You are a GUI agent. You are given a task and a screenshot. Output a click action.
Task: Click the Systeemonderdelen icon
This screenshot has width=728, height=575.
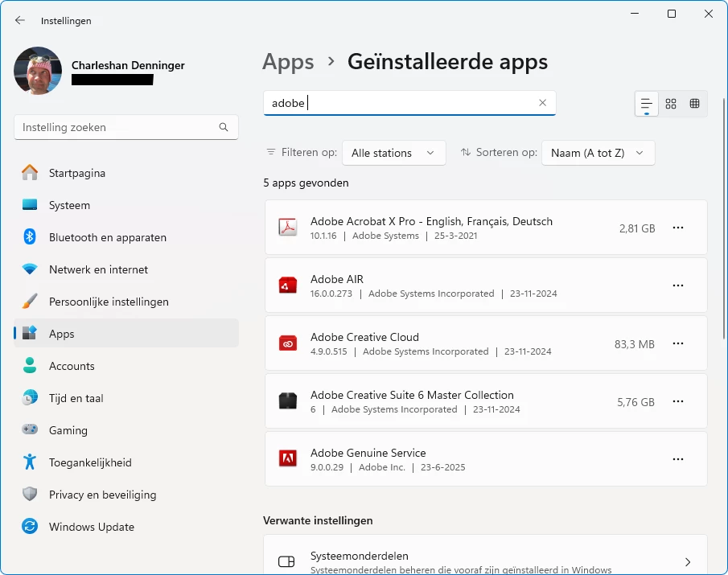pos(286,561)
